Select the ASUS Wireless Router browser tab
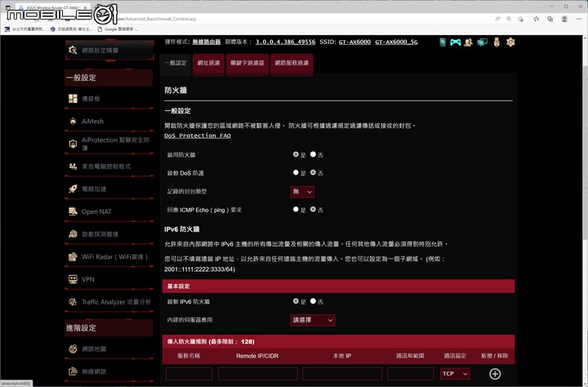The image size is (588, 387). [52, 7]
